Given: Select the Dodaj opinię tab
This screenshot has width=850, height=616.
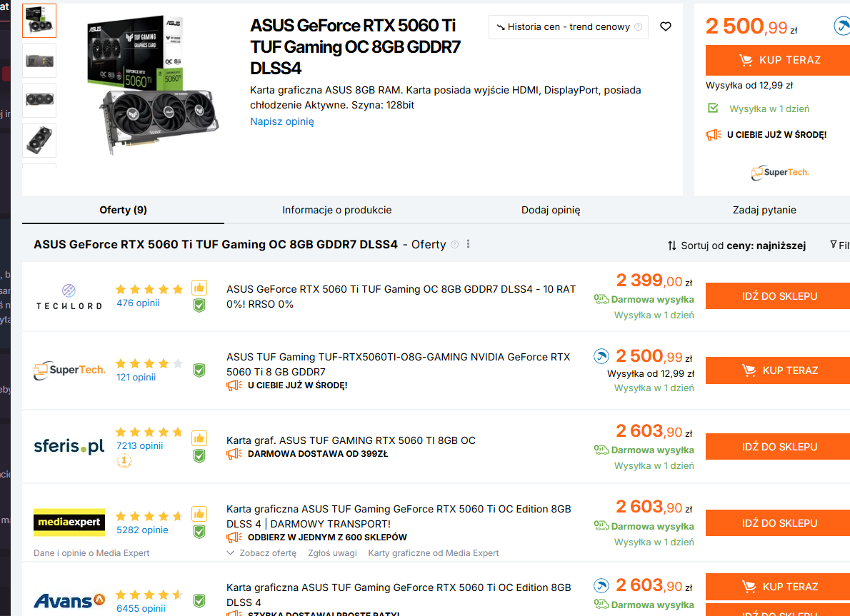Looking at the screenshot, I should pos(551,210).
